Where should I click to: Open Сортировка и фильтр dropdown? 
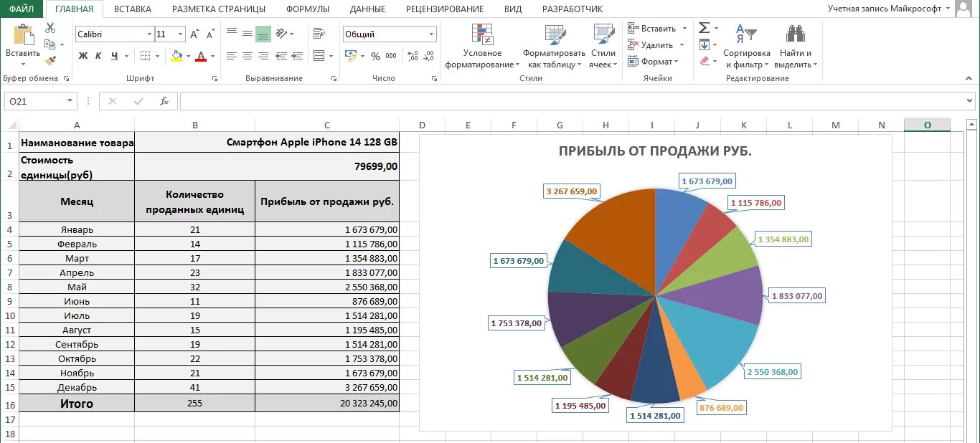click(x=746, y=46)
